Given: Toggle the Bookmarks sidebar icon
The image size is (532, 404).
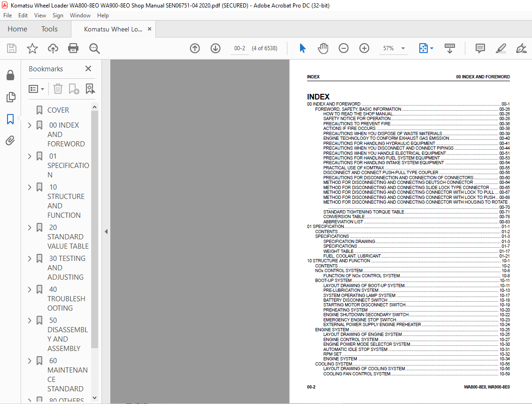Looking at the screenshot, I should [10, 119].
